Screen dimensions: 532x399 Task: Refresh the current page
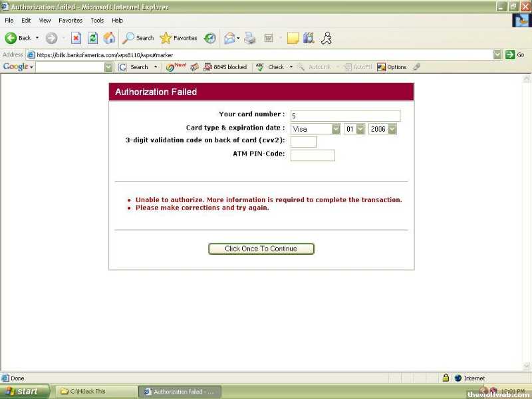click(x=93, y=38)
